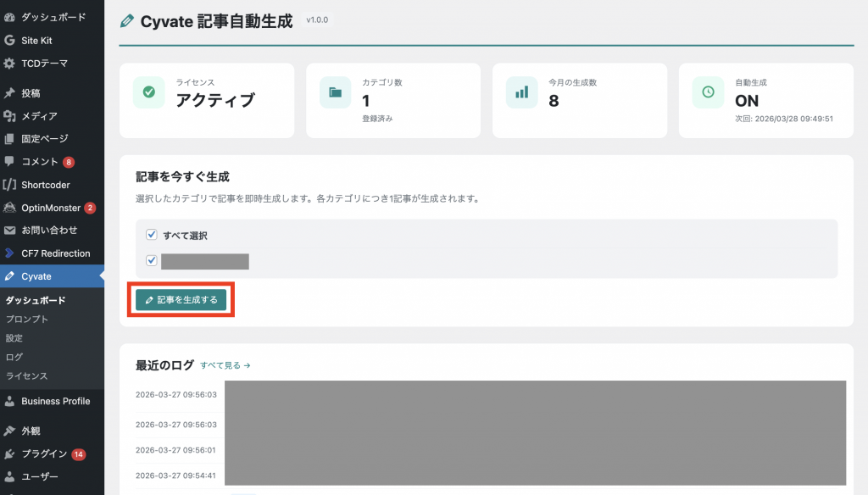This screenshot has height=495, width=868.
Task: Click the メディア media icon
Action: pos(9,116)
